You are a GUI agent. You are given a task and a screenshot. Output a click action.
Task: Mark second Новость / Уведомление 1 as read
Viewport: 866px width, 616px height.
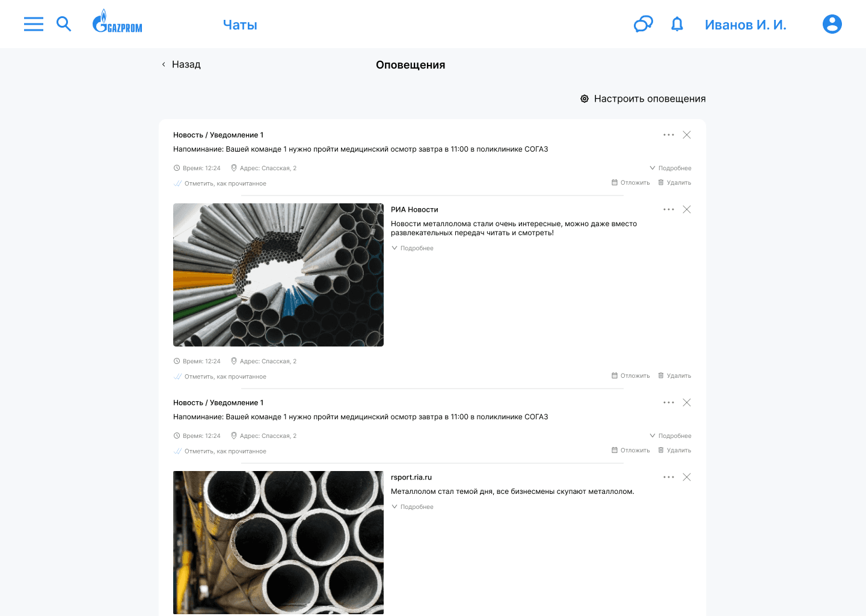(220, 451)
